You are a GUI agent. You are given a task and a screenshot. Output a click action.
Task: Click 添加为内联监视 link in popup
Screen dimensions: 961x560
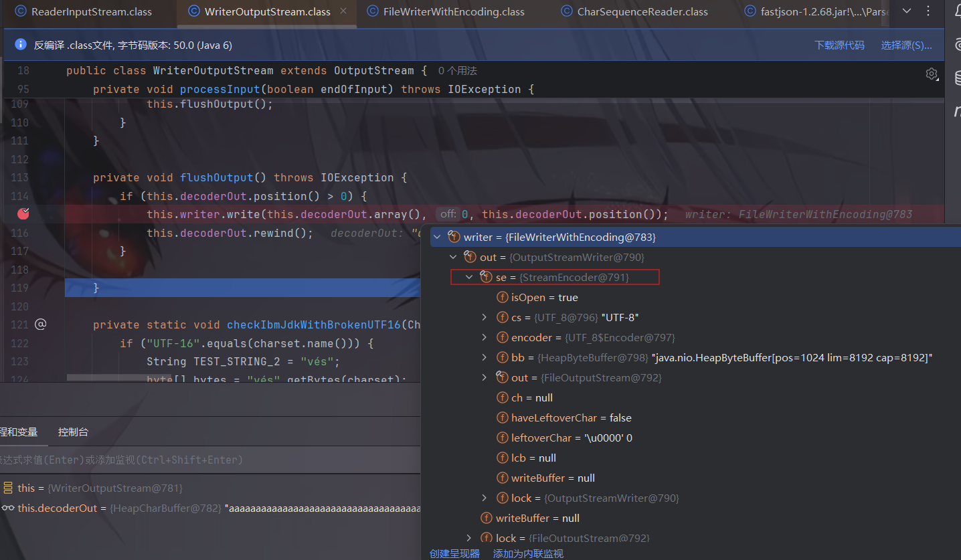pos(528,553)
